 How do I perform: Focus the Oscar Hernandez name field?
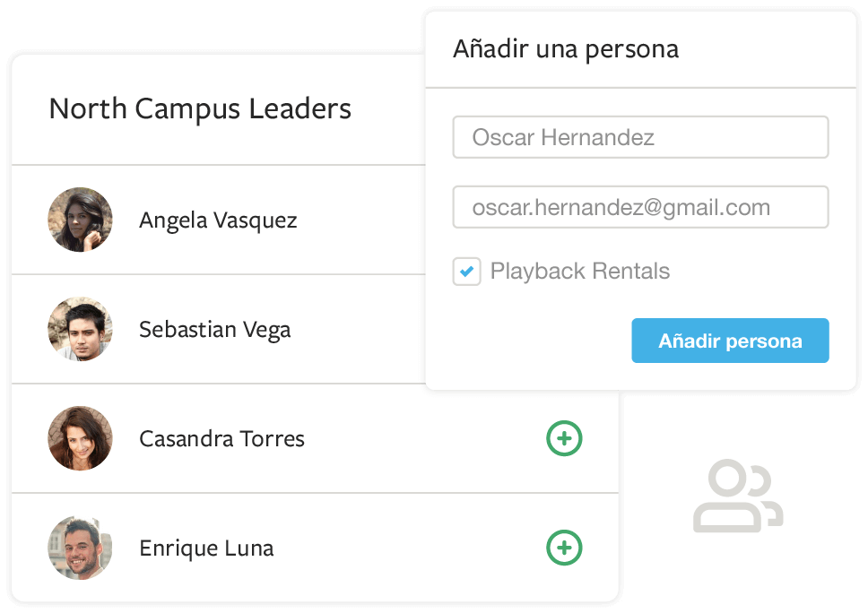pos(640,138)
